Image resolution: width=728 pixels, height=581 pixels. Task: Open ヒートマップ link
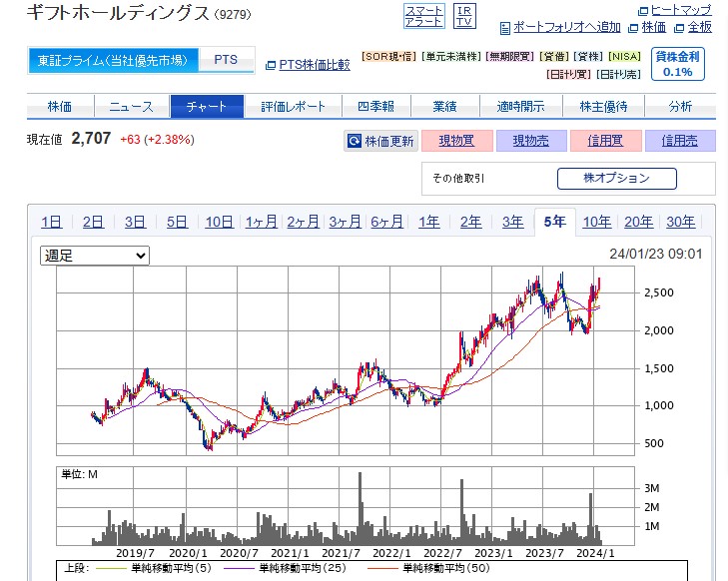(x=681, y=10)
